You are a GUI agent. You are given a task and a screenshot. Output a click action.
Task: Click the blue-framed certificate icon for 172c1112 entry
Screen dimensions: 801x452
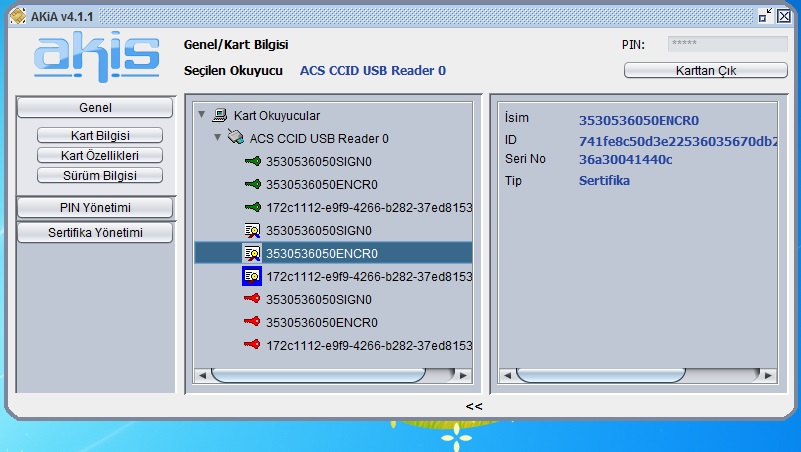[252, 276]
